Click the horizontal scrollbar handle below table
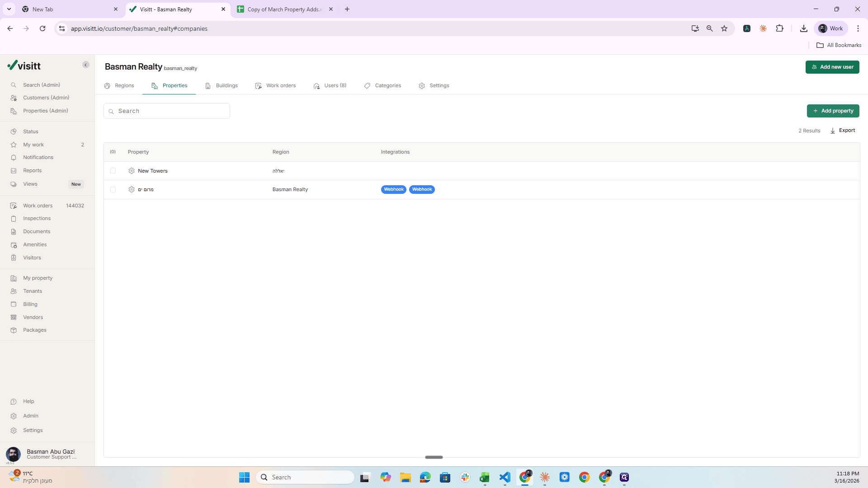 point(434,457)
